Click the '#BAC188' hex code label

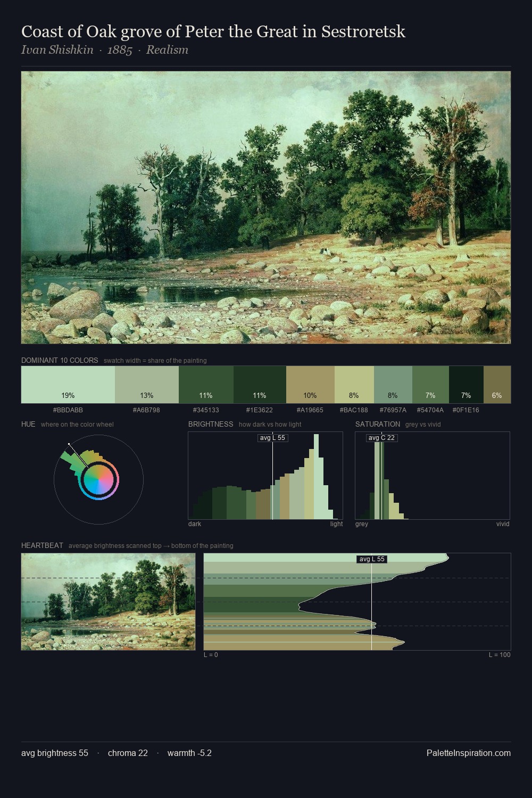pyautogui.click(x=354, y=410)
